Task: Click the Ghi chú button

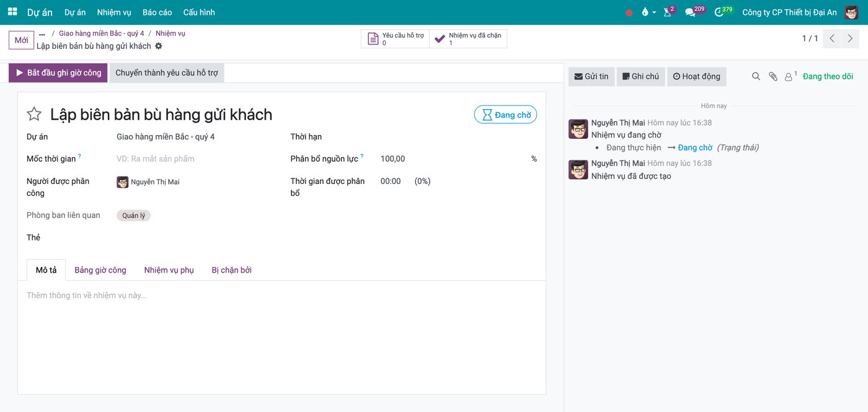Action: point(640,76)
